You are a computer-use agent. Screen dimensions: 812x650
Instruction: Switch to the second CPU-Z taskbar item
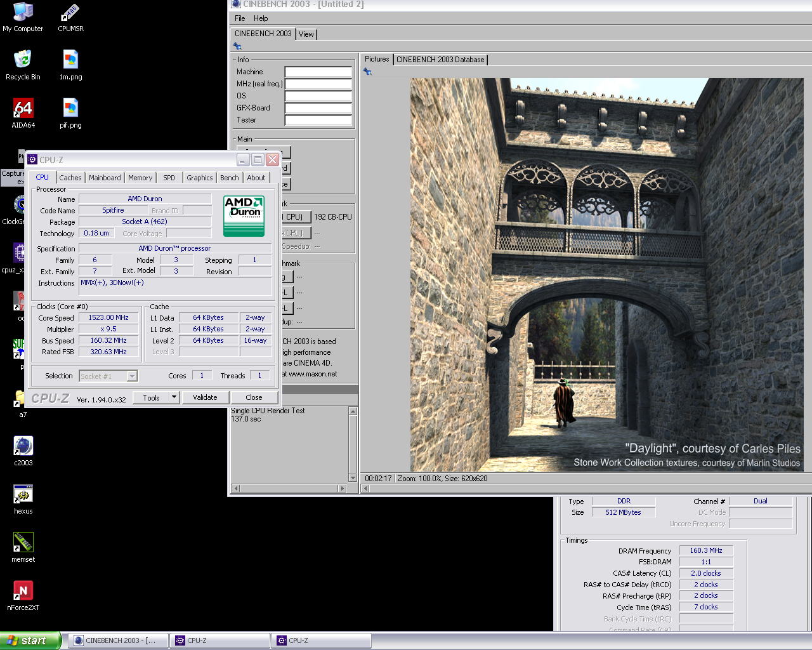321,640
